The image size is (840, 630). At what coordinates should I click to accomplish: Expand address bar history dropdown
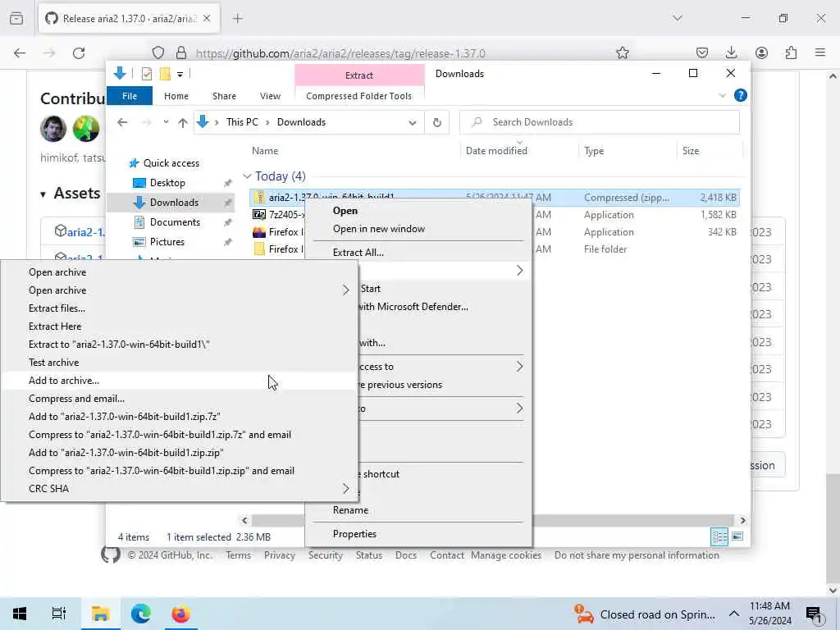412,123
